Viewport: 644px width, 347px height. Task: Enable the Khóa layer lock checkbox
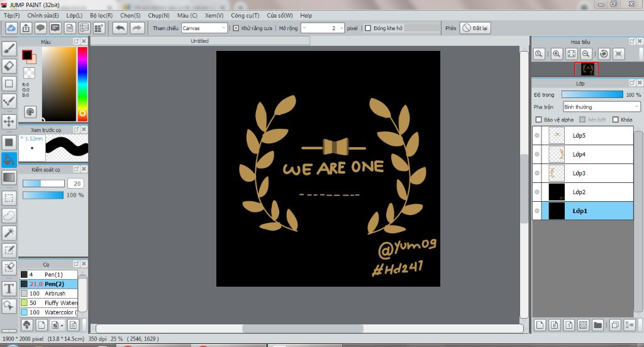pyautogui.click(x=615, y=119)
